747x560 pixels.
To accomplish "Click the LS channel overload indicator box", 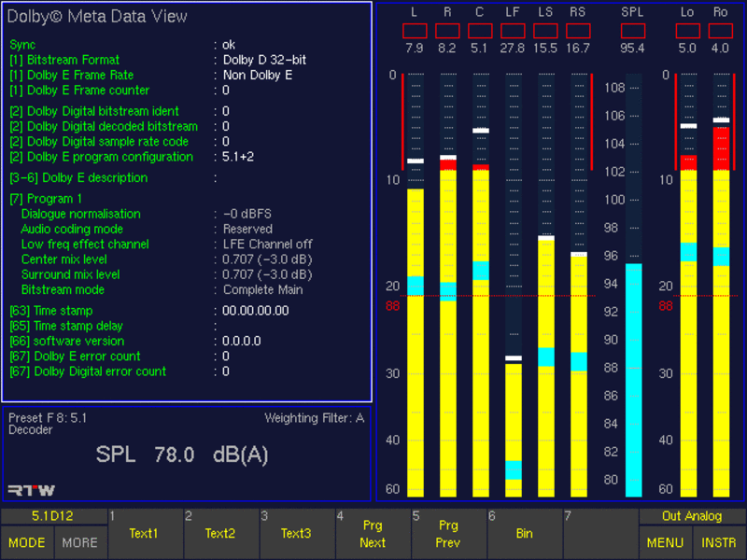I will point(545,31).
